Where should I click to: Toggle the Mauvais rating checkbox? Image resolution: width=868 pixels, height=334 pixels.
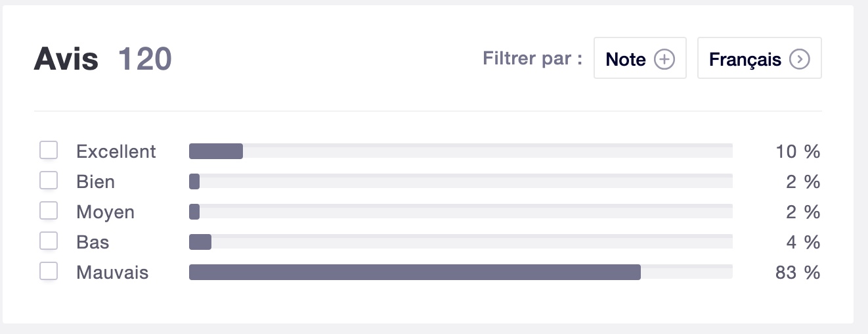(x=49, y=272)
